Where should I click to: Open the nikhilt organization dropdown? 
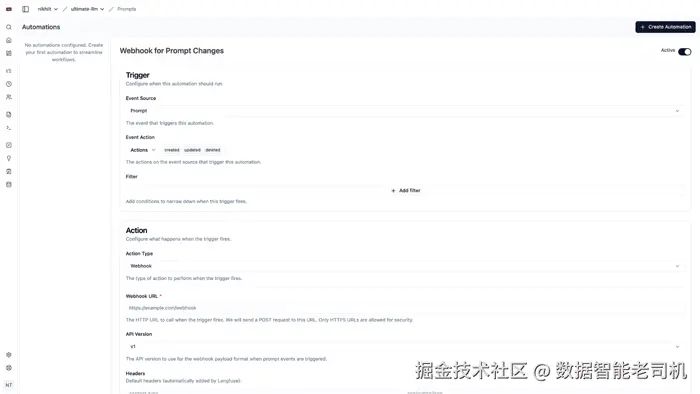point(47,9)
